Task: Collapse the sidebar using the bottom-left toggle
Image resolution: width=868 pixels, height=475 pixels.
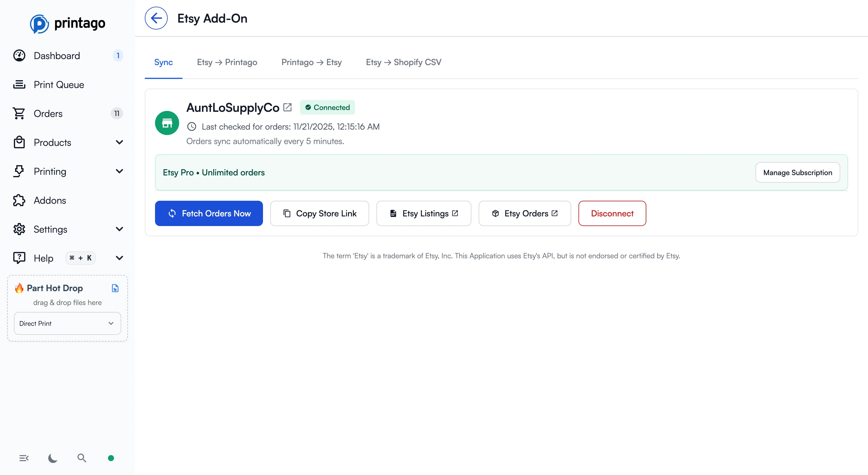Action: tap(24, 458)
